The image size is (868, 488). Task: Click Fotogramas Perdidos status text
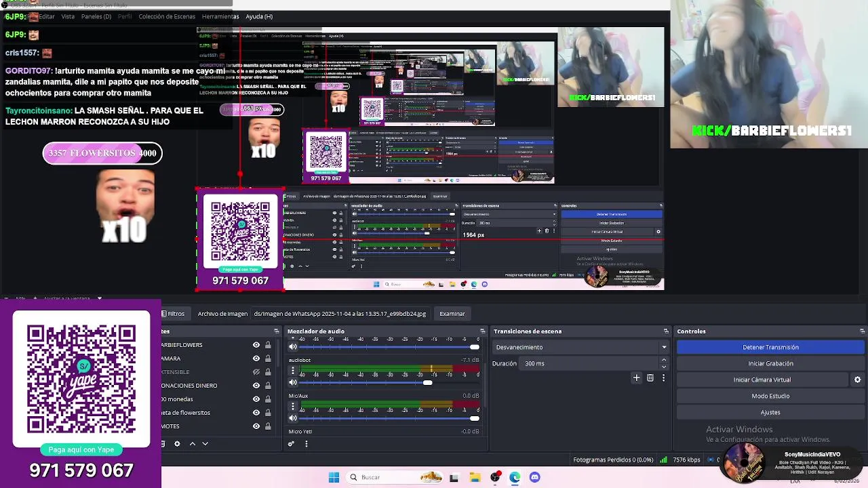coord(613,460)
